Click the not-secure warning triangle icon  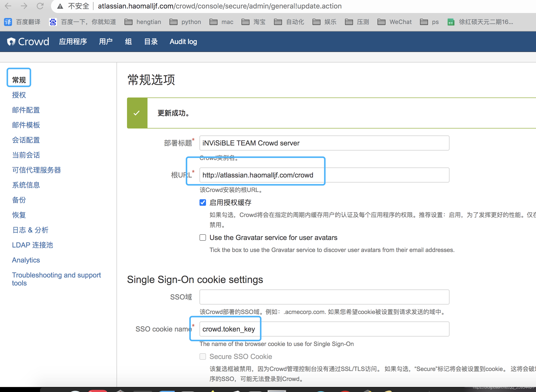pyautogui.click(x=60, y=6)
